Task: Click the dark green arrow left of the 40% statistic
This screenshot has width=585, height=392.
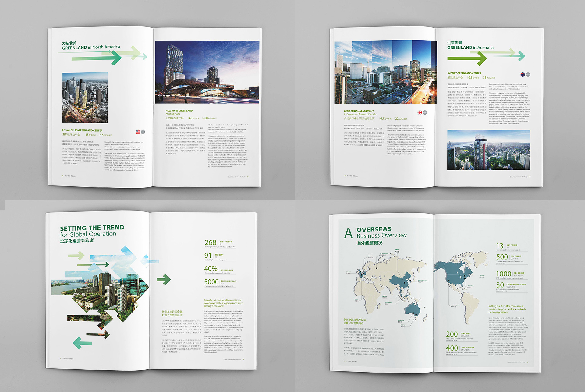Action: point(164,279)
